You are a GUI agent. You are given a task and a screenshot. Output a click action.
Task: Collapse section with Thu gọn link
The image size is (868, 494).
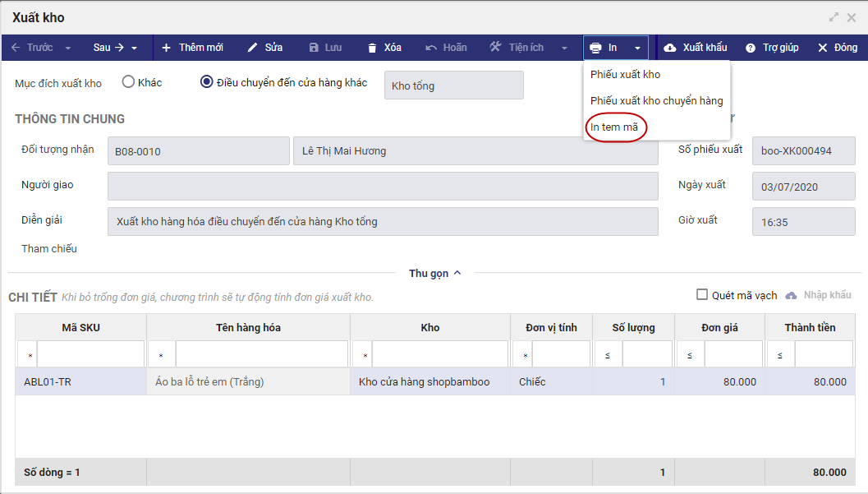tap(434, 273)
